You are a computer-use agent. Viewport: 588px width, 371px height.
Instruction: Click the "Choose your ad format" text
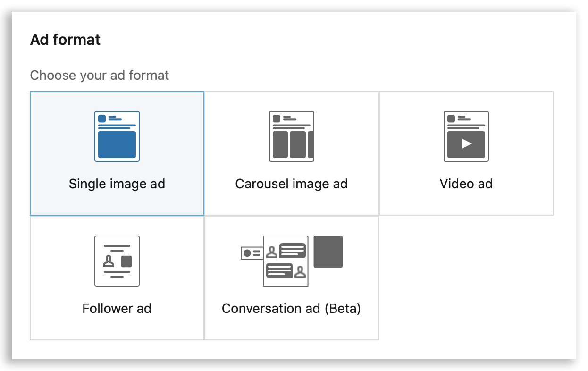[x=100, y=75]
